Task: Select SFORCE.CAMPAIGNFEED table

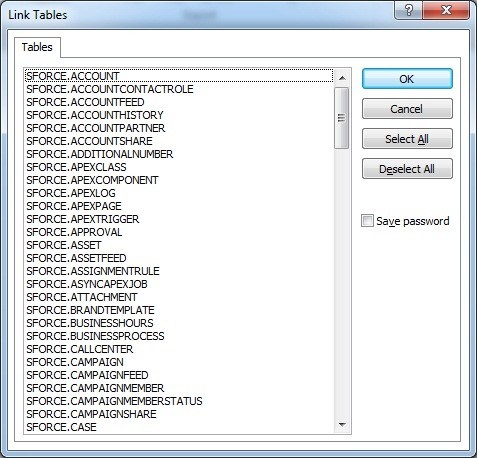Action: click(x=179, y=375)
